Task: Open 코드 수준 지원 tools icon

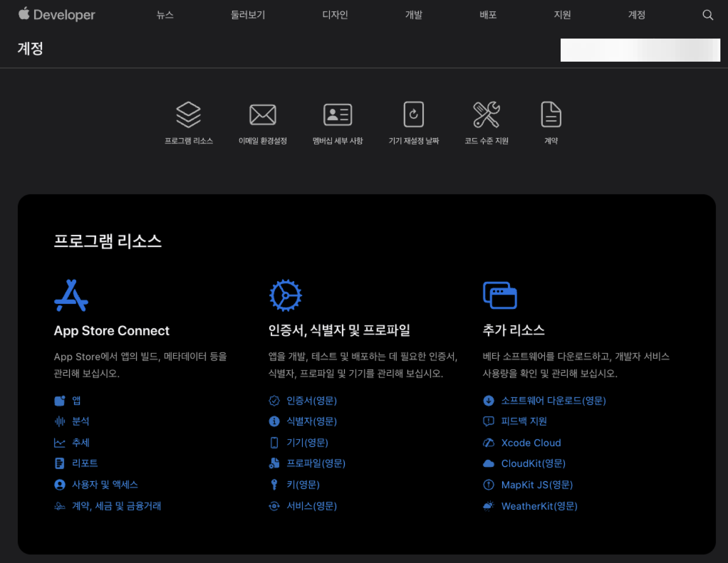Action: point(486,115)
